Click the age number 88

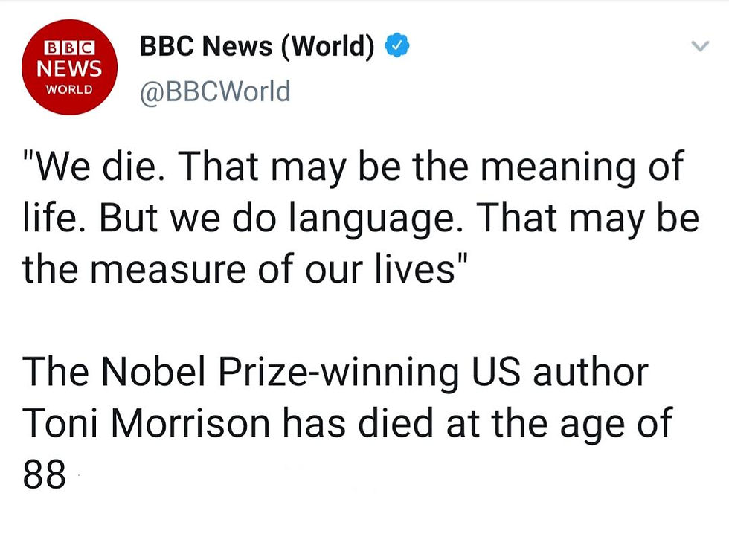[45, 474]
